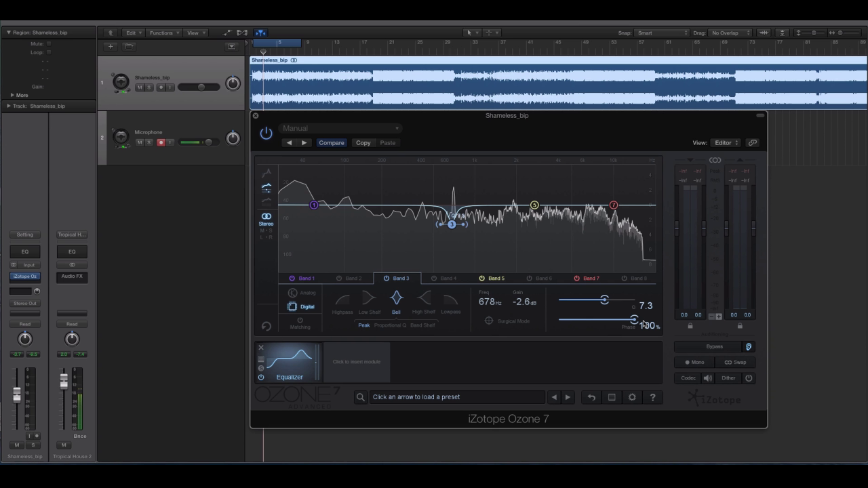This screenshot has height=488, width=868.
Task: Click the Copy button
Action: click(x=363, y=142)
